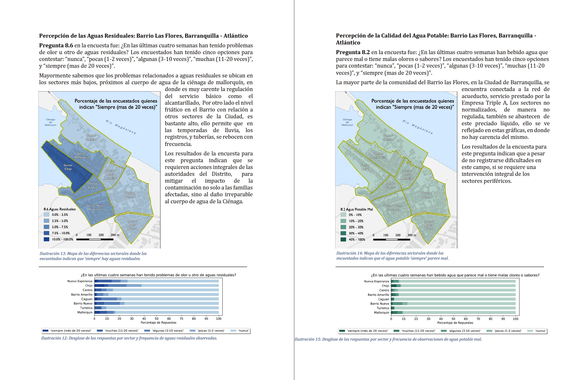Click 'Sector Nueva Esperanza' label on the green map
Screen dimensions: 588x380
coord(393,208)
